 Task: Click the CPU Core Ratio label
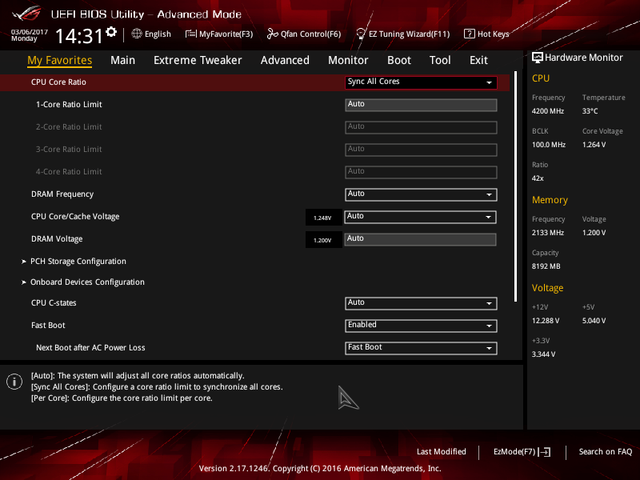point(58,82)
